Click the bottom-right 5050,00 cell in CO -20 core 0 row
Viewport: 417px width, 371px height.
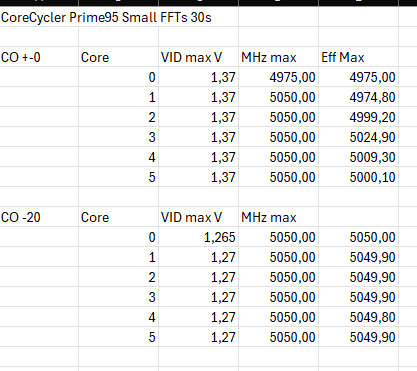358,237
